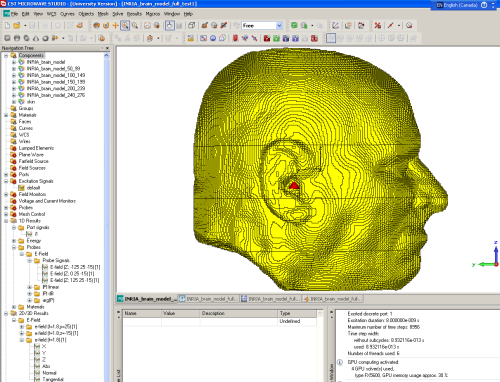Select Voltage and Current Monitors item
This screenshot has width=500, height=382.
[x=47, y=201]
